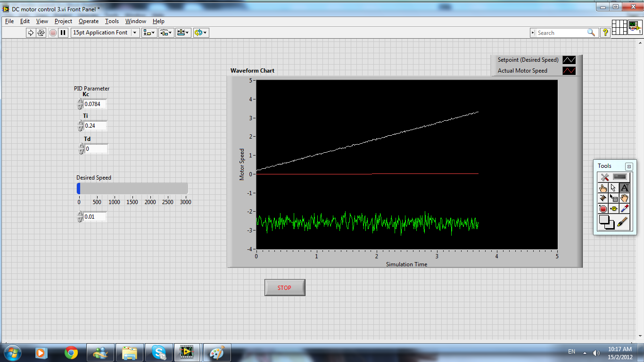Image resolution: width=644 pixels, height=362 pixels.
Task: Click the Motor Speed axis label
Action: (x=242, y=164)
